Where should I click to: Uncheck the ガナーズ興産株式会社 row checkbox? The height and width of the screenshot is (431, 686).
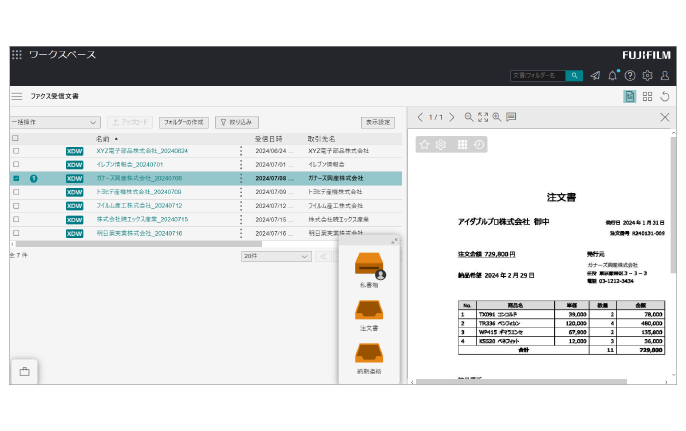[16, 179]
